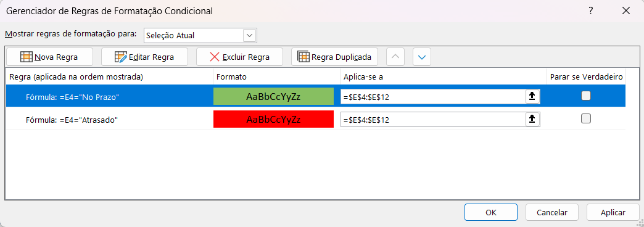Viewport: 644px width, 227px height.
Task: Click the Regra Duplicada grid icon
Action: point(303,57)
